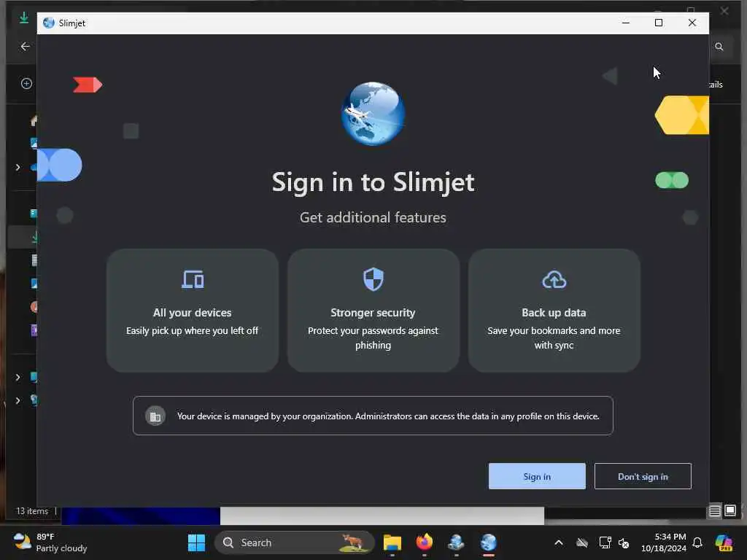Click the New plus button in File Explorer
This screenshot has width=747, height=560.
click(x=27, y=84)
